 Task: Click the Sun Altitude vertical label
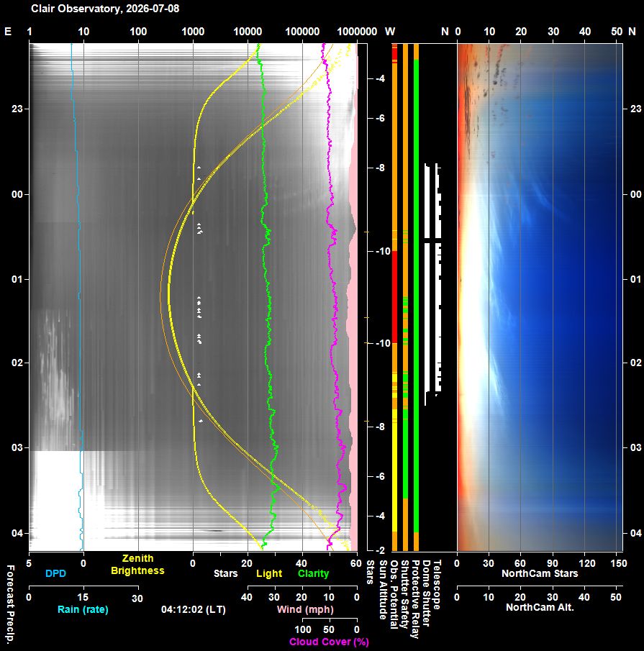coord(384,590)
